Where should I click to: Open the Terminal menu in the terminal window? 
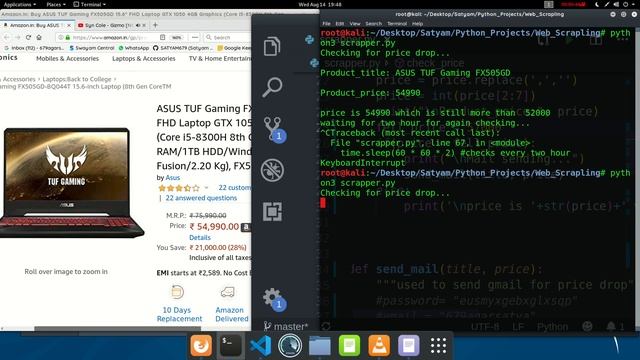pos(397,24)
